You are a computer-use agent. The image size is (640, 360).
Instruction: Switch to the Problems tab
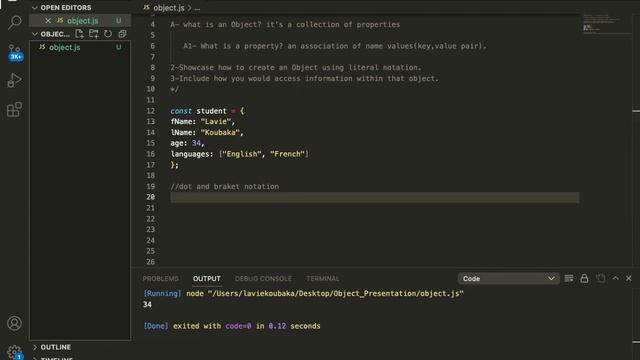[160, 278]
